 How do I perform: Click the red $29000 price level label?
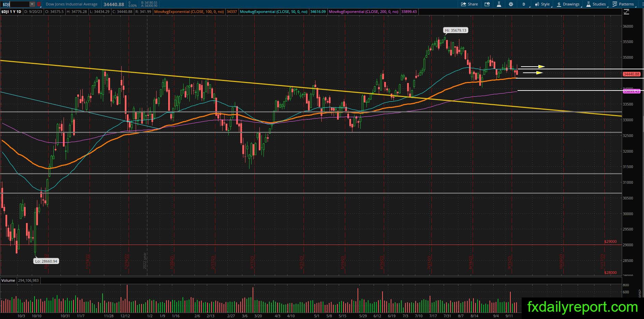(611, 242)
